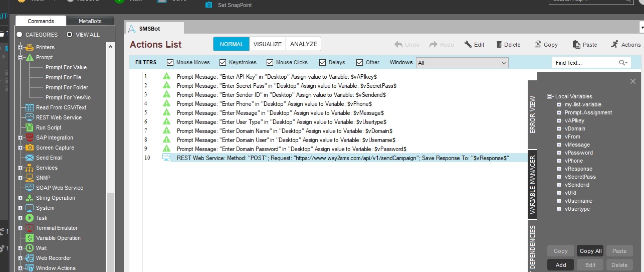Click the Copy All button
The height and width of the screenshot is (272, 644).
click(x=590, y=251)
